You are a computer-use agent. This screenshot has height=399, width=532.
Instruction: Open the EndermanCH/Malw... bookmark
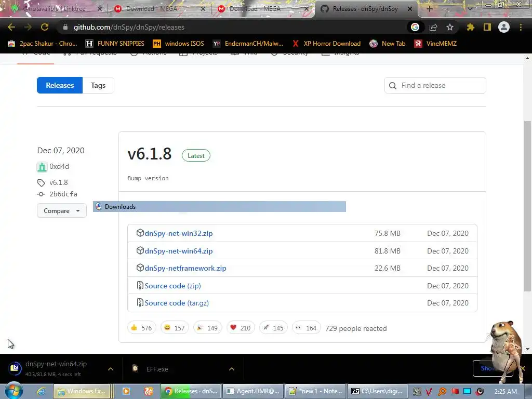pos(248,44)
